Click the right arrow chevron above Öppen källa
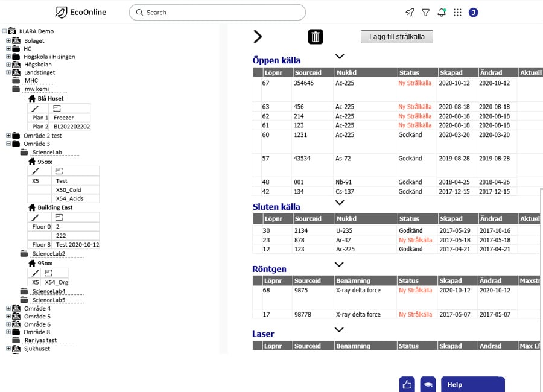 257,36
